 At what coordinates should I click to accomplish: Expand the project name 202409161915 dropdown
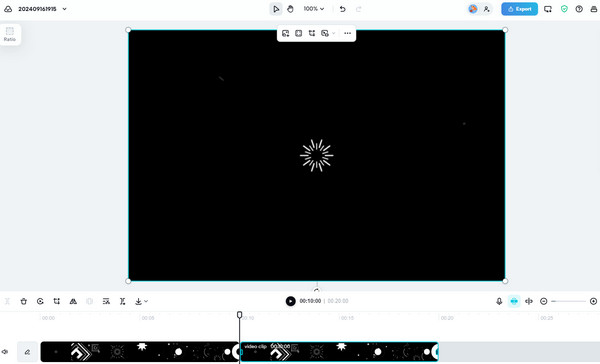64,9
